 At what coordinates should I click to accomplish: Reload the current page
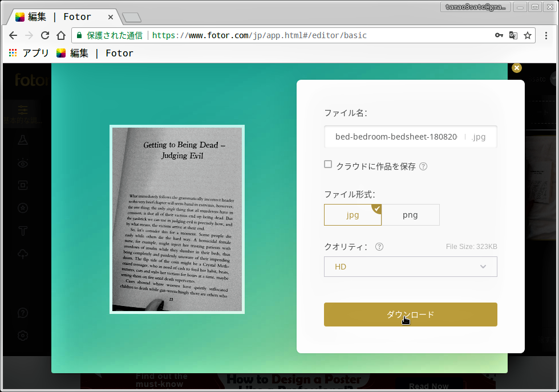(x=45, y=35)
